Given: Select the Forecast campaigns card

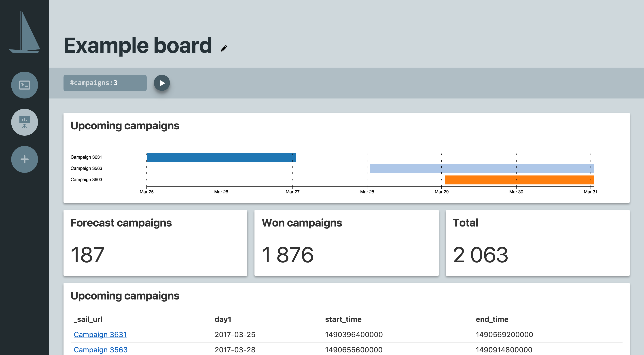Looking at the screenshot, I should [x=155, y=243].
